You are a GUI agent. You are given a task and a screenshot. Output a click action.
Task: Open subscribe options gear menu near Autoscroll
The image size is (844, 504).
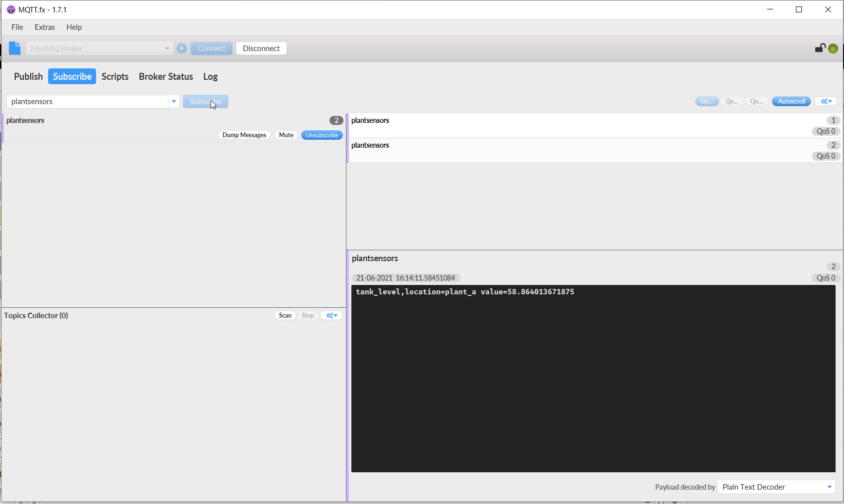point(826,101)
